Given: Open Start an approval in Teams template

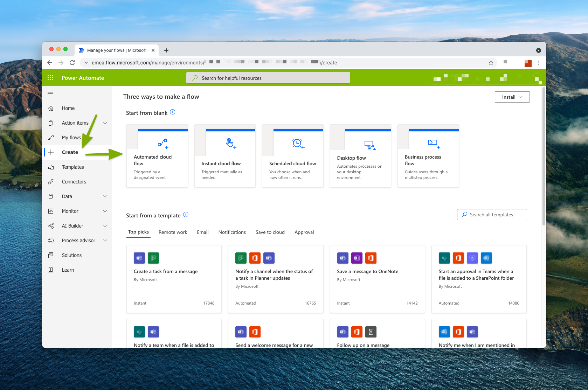Looking at the screenshot, I should (479, 279).
